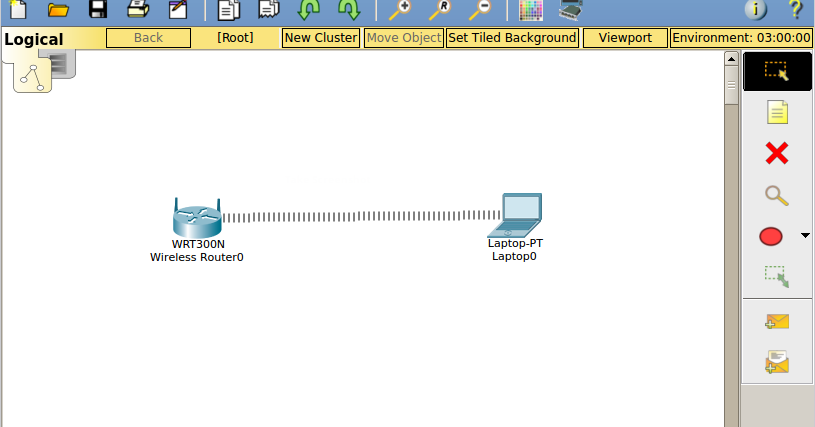The image size is (815, 427).
Task: Open the Activity Wizard icon
Action: [x=178, y=9]
